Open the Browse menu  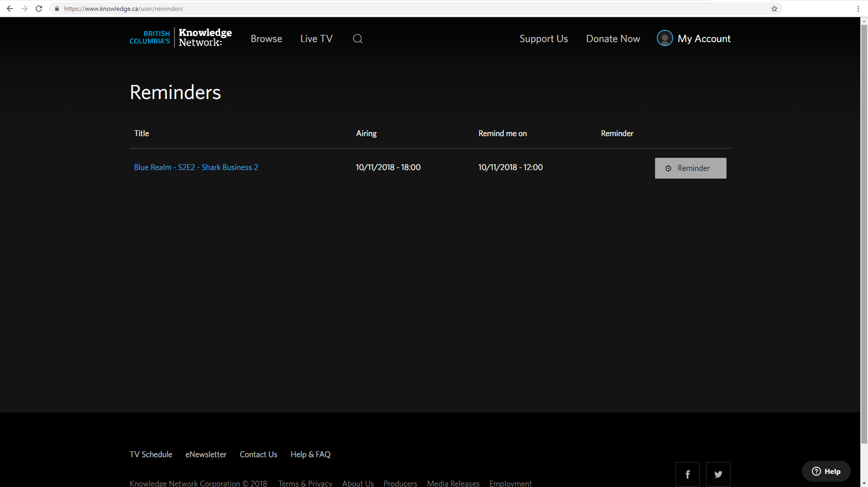tap(266, 39)
